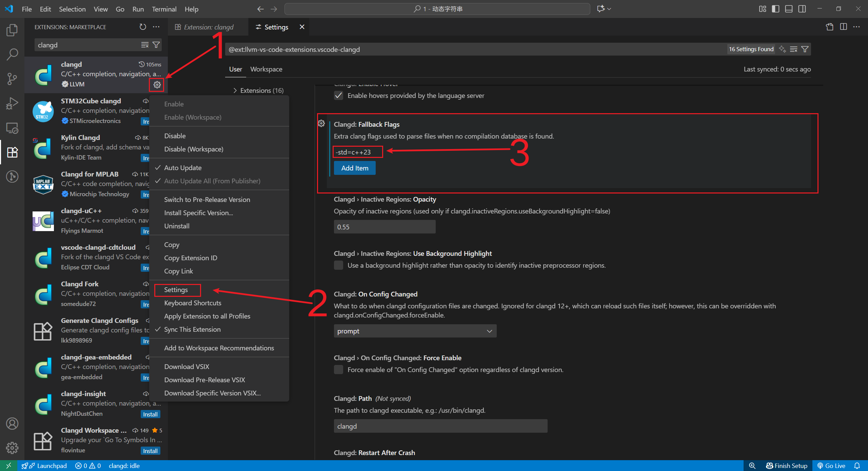Install the clangd-insight extension
This screenshot has height=471, width=868.
pos(150,414)
